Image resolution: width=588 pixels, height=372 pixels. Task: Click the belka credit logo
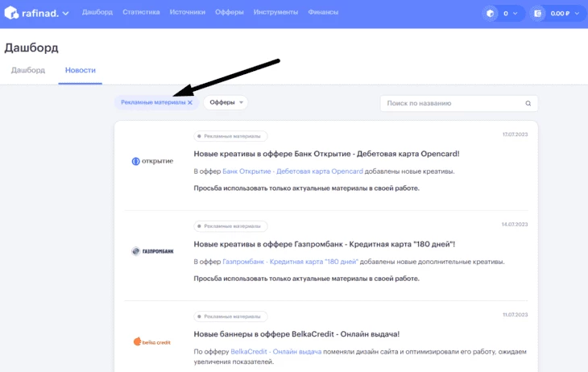(152, 341)
